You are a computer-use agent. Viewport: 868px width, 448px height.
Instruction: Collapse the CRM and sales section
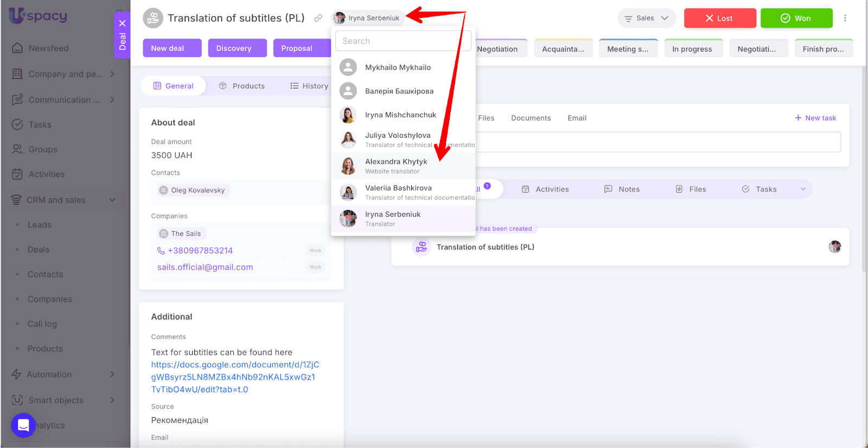tap(112, 200)
